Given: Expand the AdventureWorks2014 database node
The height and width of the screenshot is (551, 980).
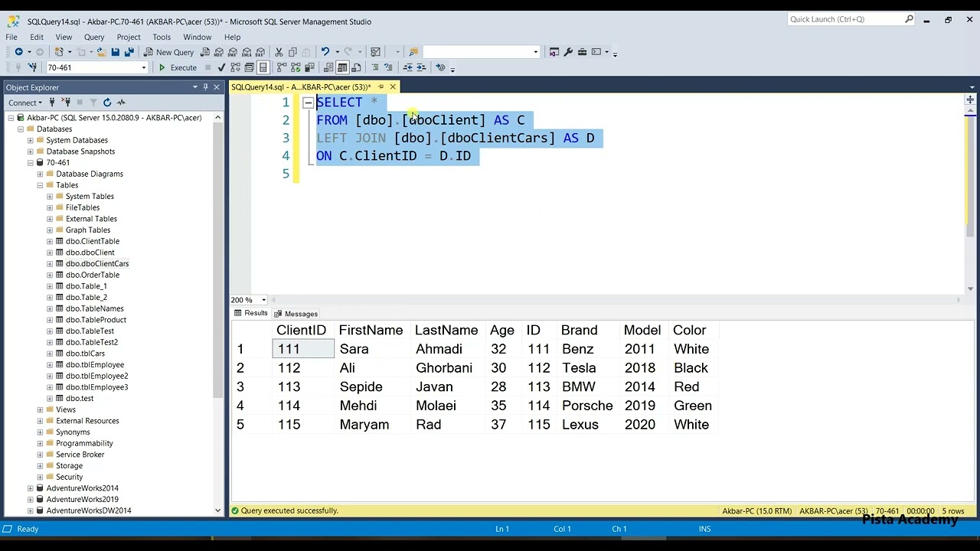Looking at the screenshot, I should tap(31, 488).
